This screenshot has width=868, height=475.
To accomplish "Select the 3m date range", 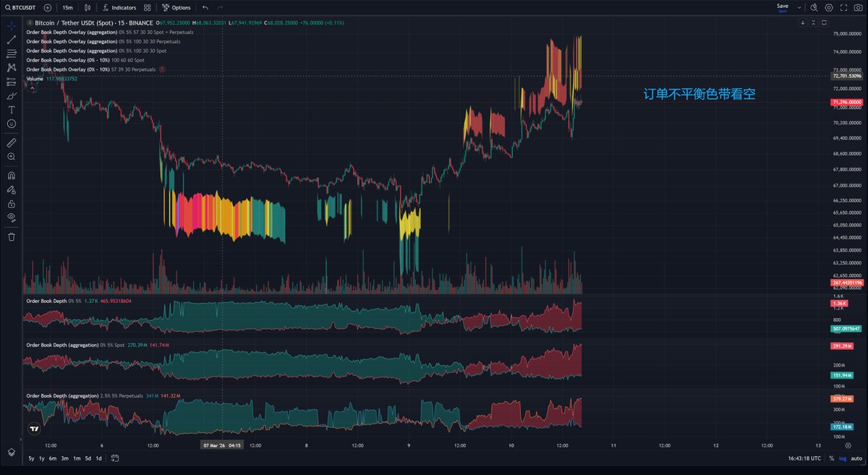I will tap(65, 458).
